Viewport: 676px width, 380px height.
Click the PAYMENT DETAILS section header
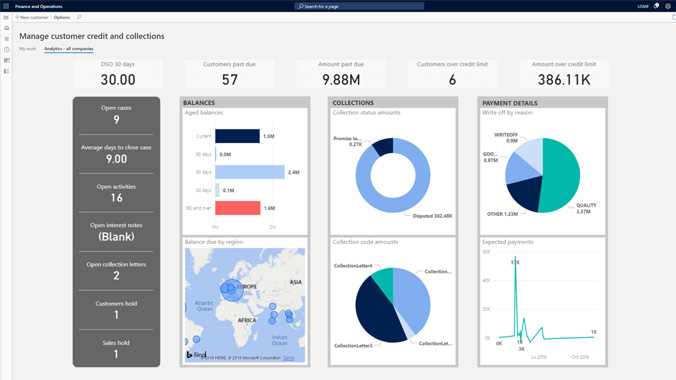[510, 103]
